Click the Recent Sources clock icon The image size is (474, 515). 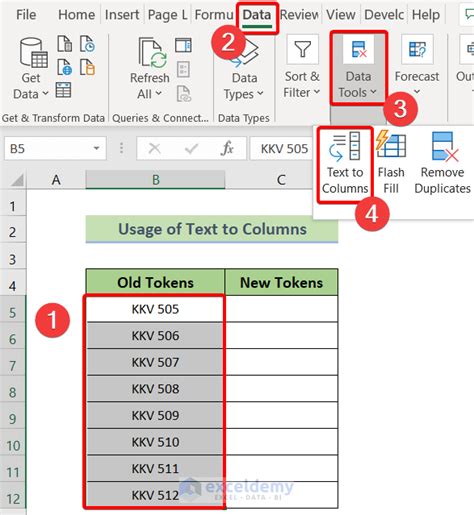click(87, 44)
